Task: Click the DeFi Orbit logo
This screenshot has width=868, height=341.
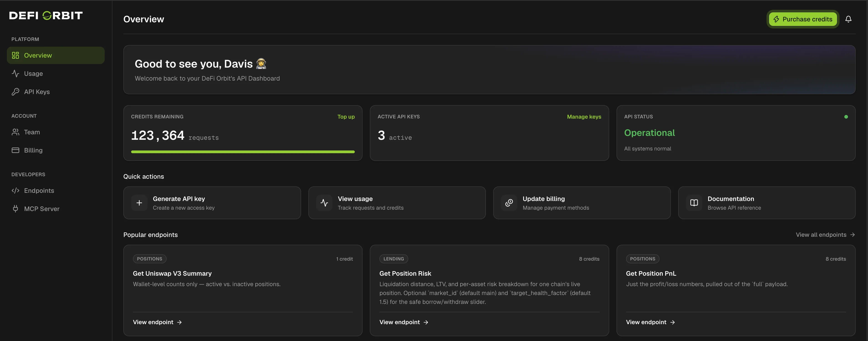Action: (x=46, y=15)
